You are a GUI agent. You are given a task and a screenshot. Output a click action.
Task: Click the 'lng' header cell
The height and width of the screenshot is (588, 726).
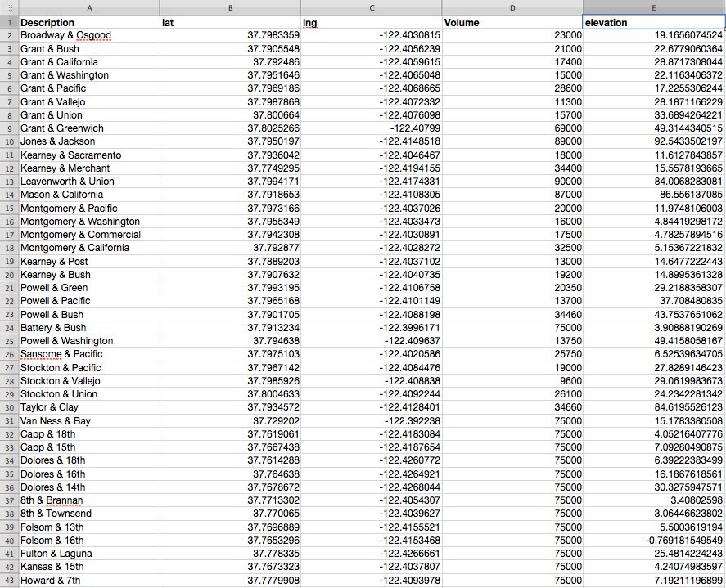[372, 22]
